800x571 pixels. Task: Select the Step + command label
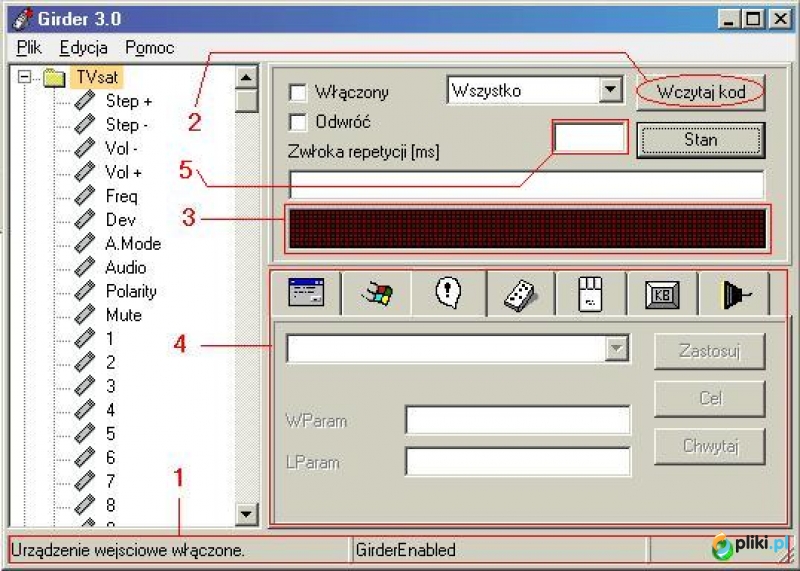(x=129, y=101)
